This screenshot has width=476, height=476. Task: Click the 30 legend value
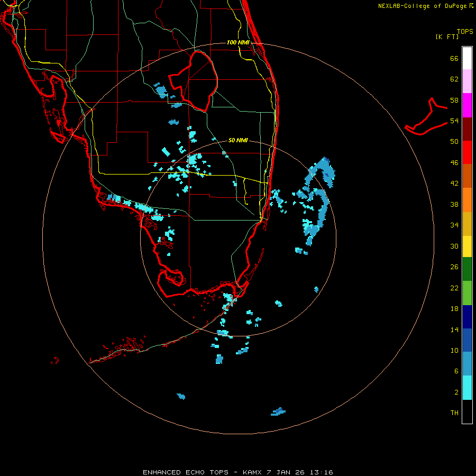(454, 246)
